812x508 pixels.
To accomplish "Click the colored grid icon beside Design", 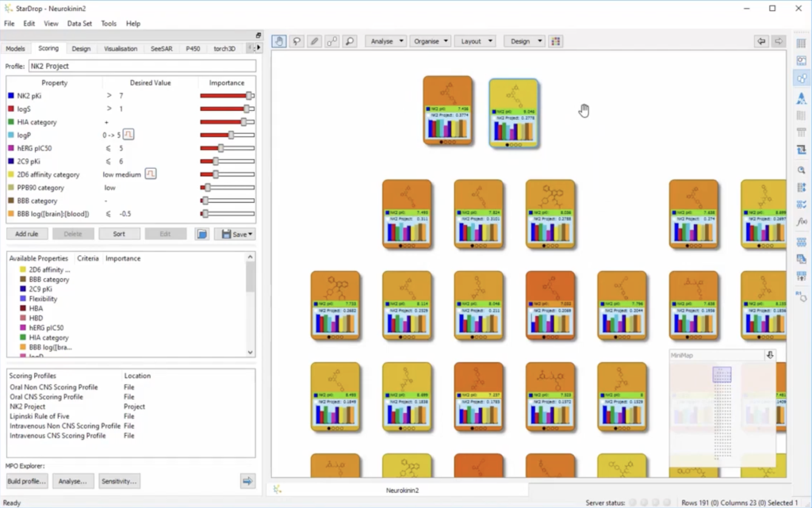I will point(556,41).
